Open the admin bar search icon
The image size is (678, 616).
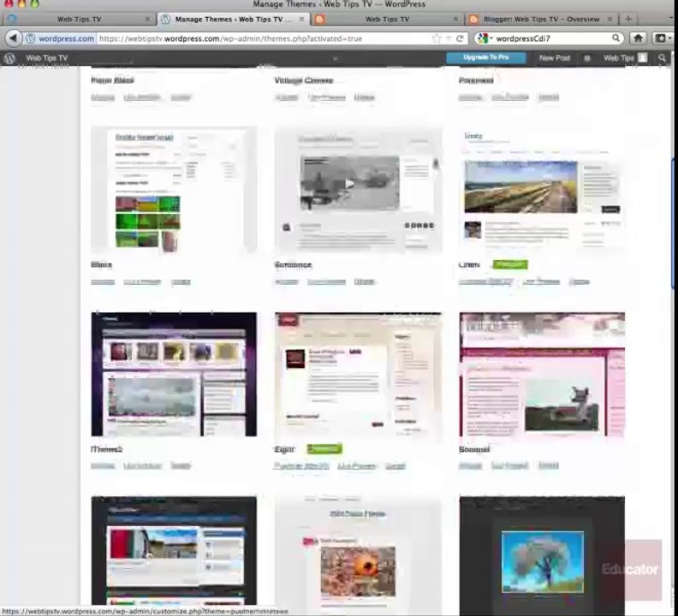click(x=662, y=57)
